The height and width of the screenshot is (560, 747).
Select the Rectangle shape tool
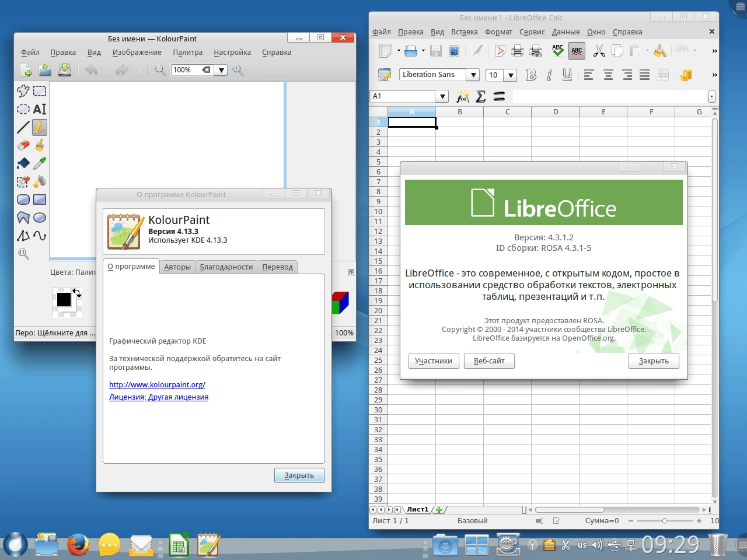tap(40, 199)
